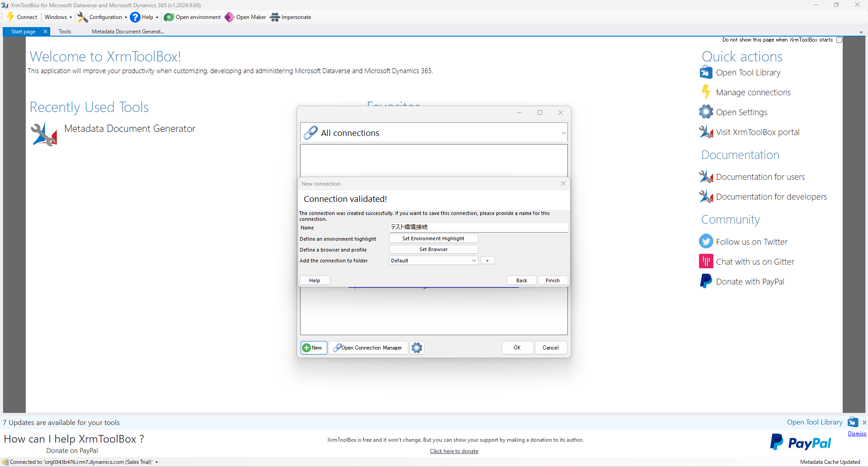Click OK in connections dialog
This screenshot has width=868, height=467.
coord(517,348)
